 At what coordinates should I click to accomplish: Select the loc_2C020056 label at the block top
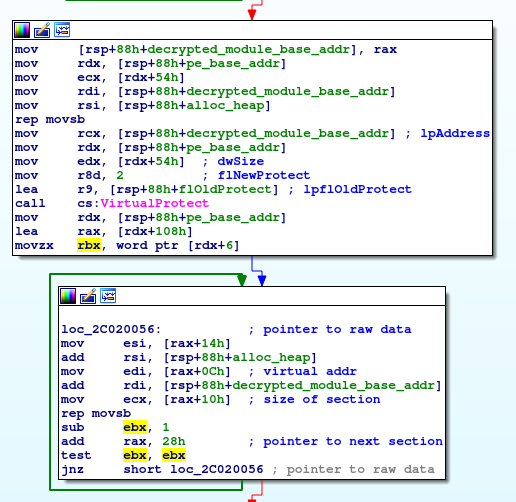tap(111, 329)
